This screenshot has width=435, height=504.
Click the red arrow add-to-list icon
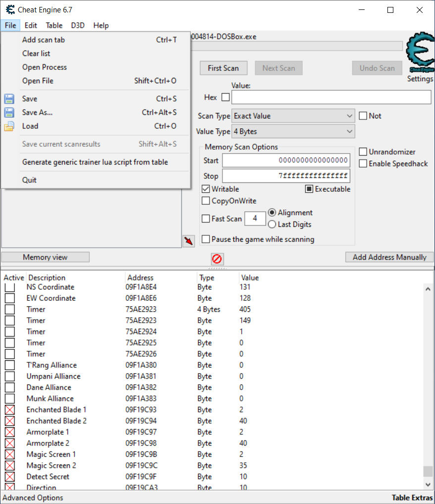(x=188, y=241)
